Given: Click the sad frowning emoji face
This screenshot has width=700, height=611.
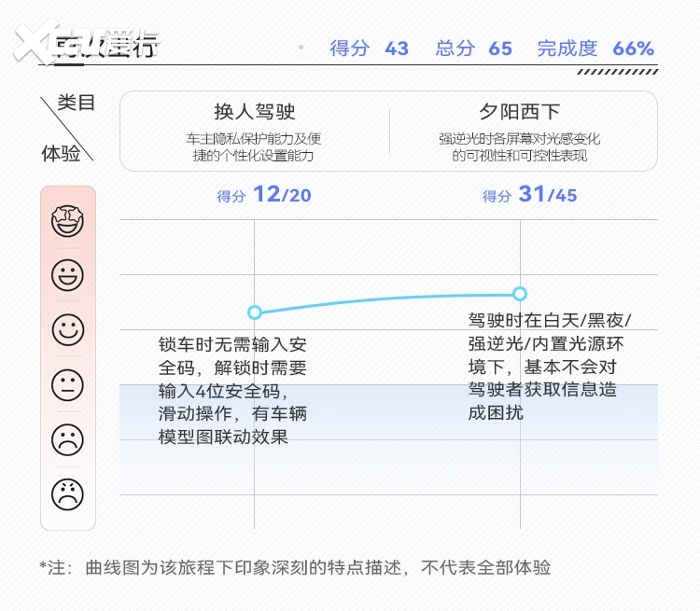Looking at the screenshot, I should pos(67,440).
